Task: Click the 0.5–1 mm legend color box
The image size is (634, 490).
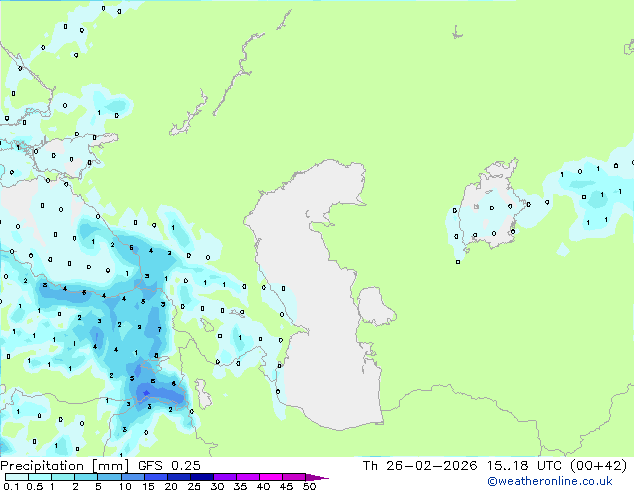Action: 40,477
